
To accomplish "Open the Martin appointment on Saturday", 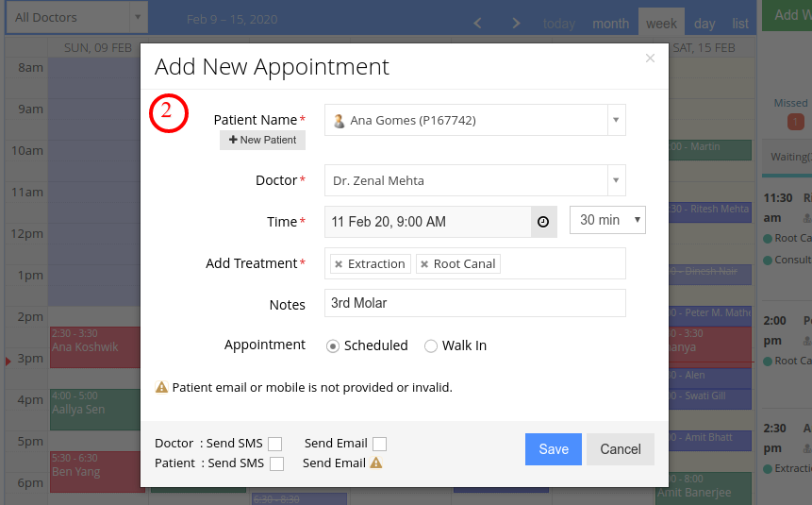I will [x=710, y=150].
